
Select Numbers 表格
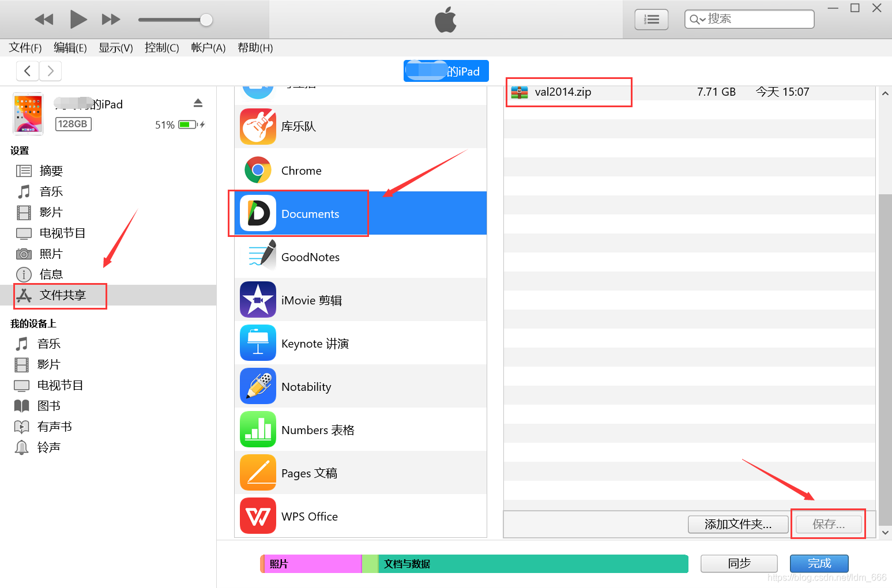pos(318,429)
